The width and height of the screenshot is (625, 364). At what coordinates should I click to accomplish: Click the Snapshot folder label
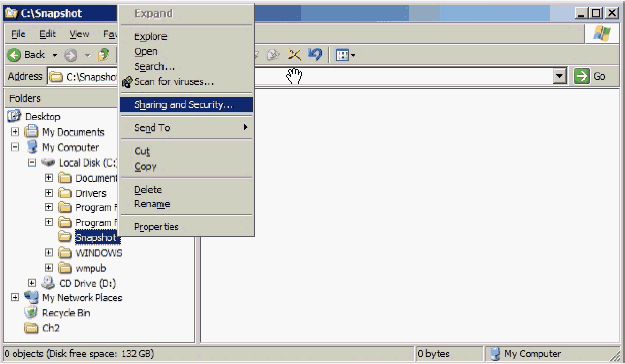tap(95, 238)
